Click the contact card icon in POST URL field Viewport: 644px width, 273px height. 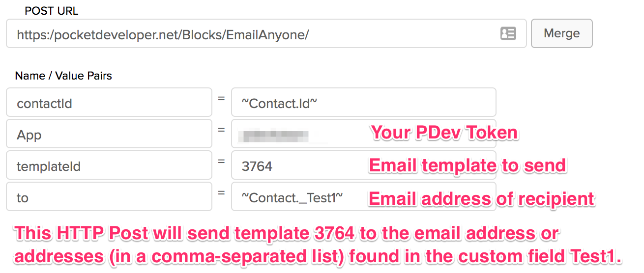click(x=508, y=33)
